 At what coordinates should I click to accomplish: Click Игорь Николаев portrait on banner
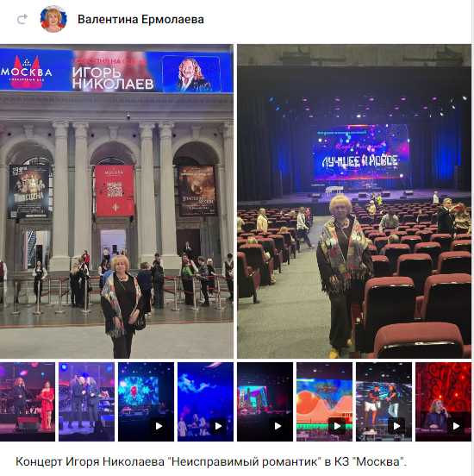191,74
